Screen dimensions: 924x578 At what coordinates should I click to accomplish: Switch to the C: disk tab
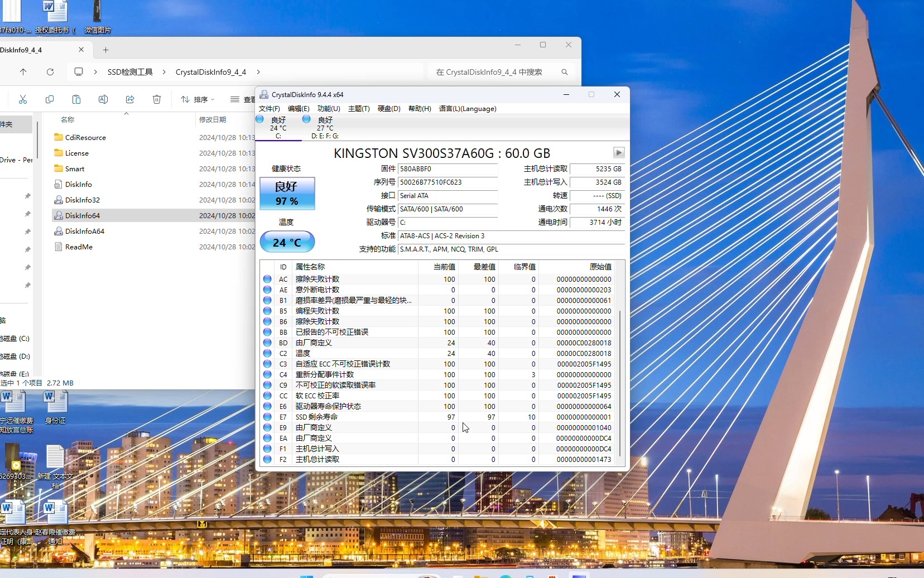[278, 128]
